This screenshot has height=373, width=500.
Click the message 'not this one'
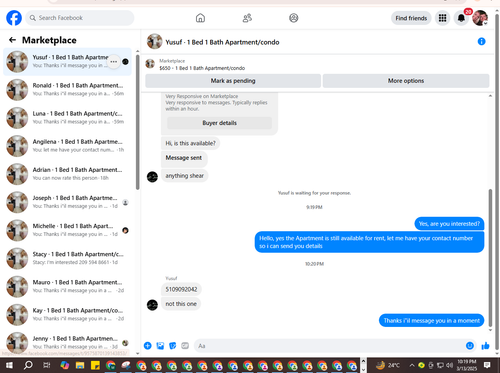pos(181,304)
